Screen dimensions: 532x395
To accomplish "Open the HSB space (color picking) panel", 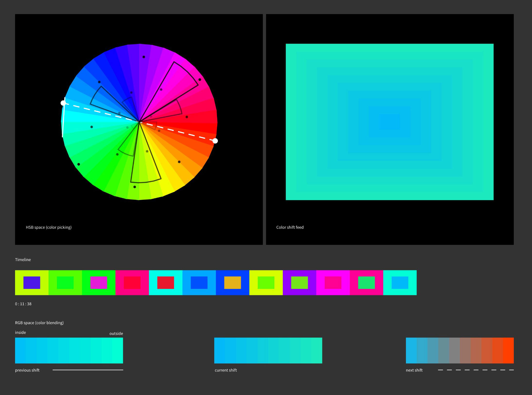I will coord(49,227).
